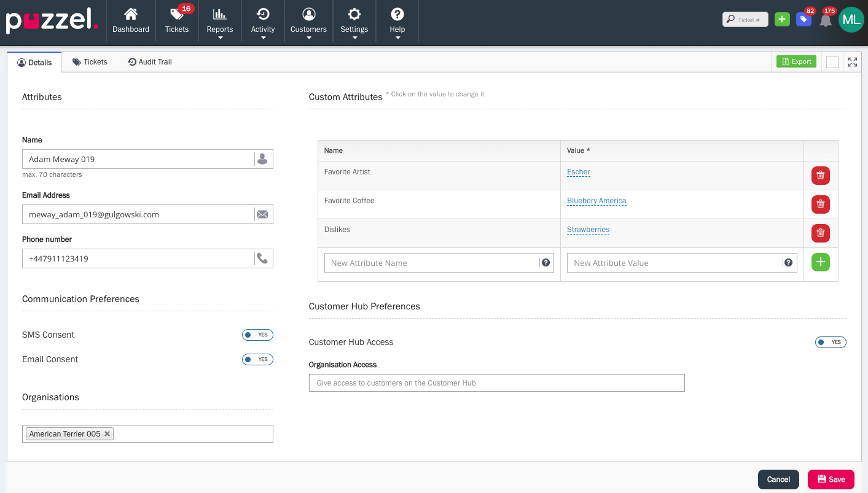Click the New Attribute Name field
Screen dimensions: 868x493
coord(433,263)
